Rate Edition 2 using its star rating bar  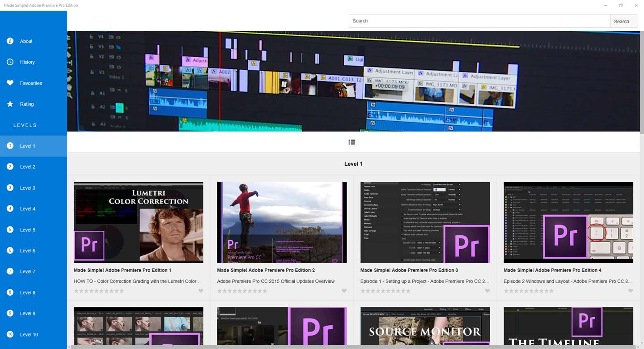[242, 291]
